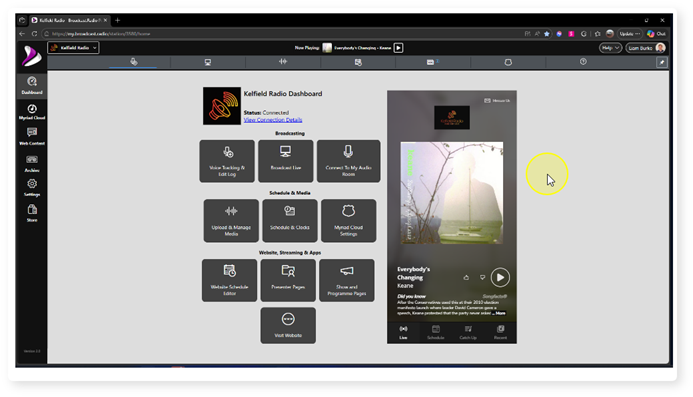Image resolution: width=693 pixels, height=397 pixels.
Task: Expand the Help dropdown
Action: (x=610, y=48)
